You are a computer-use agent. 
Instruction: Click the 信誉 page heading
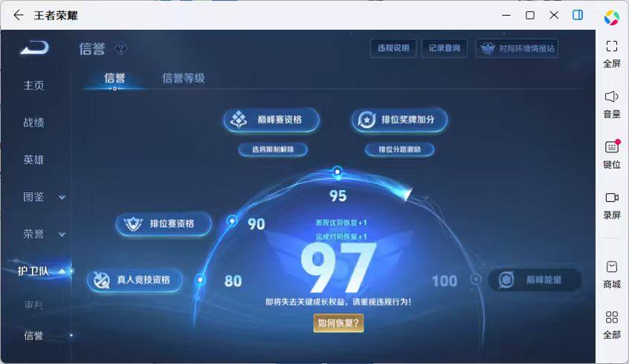92,49
